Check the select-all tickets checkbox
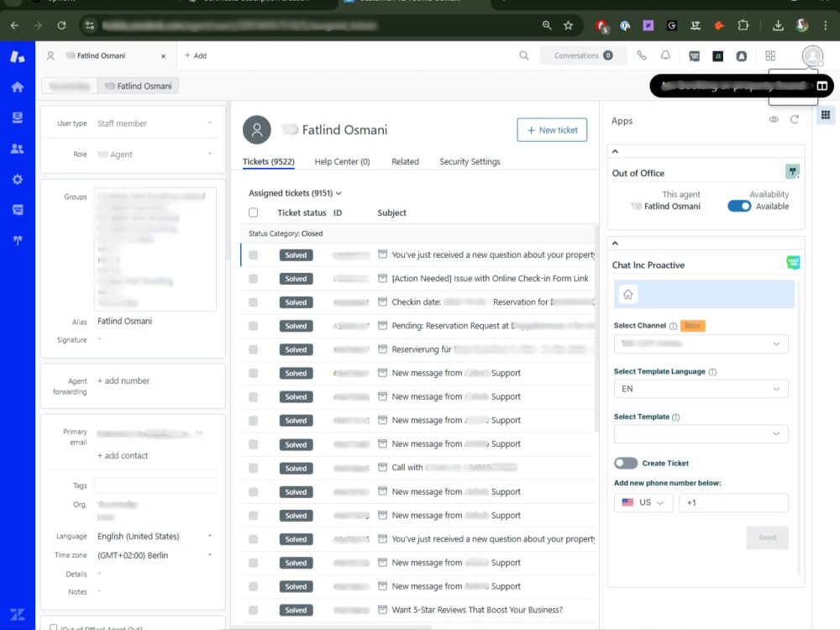 coord(254,213)
